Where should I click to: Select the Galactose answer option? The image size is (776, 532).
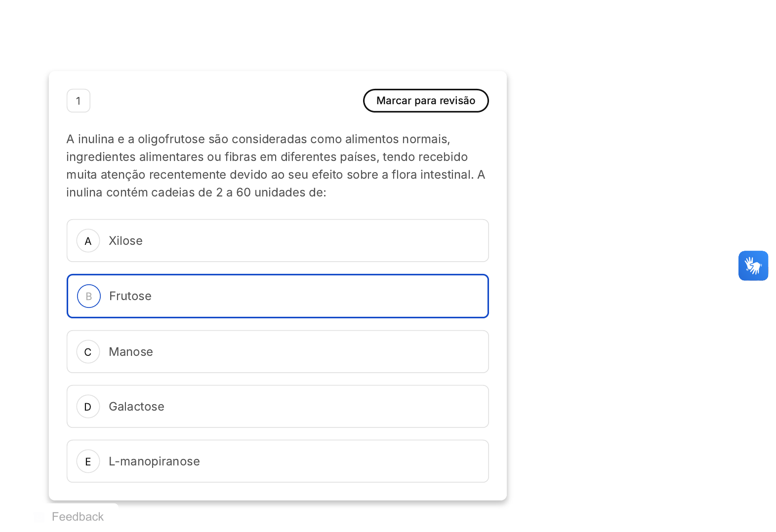pos(278,407)
